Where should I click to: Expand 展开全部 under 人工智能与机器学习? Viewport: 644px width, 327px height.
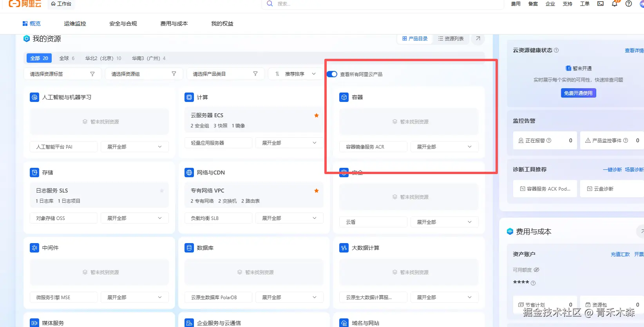135,147
